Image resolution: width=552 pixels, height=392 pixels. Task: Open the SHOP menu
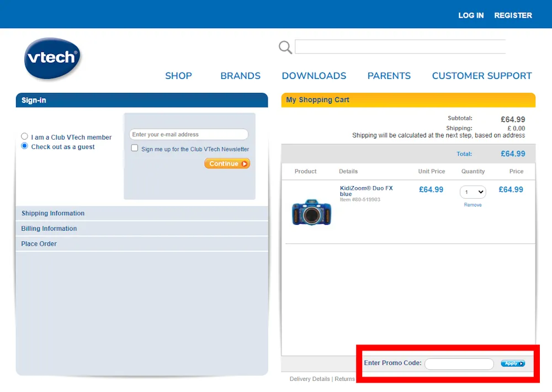(x=178, y=76)
